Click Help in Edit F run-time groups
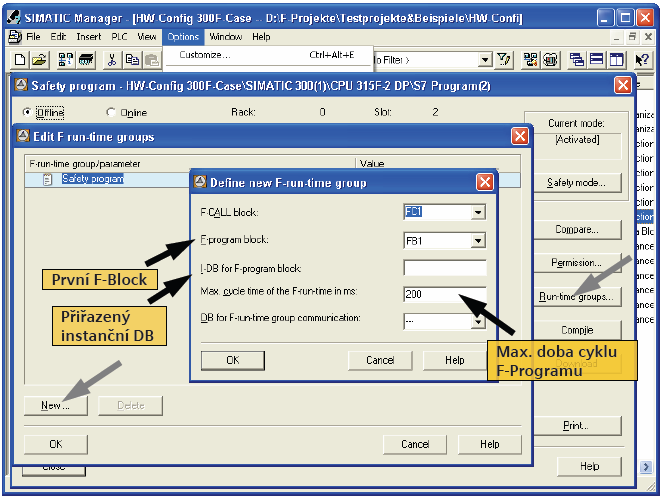 [490, 444]
